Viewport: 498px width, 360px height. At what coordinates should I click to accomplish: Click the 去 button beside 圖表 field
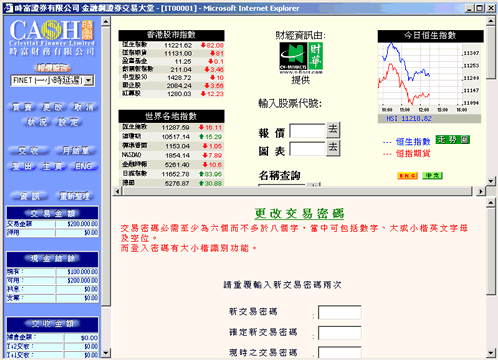pos(333,148)
